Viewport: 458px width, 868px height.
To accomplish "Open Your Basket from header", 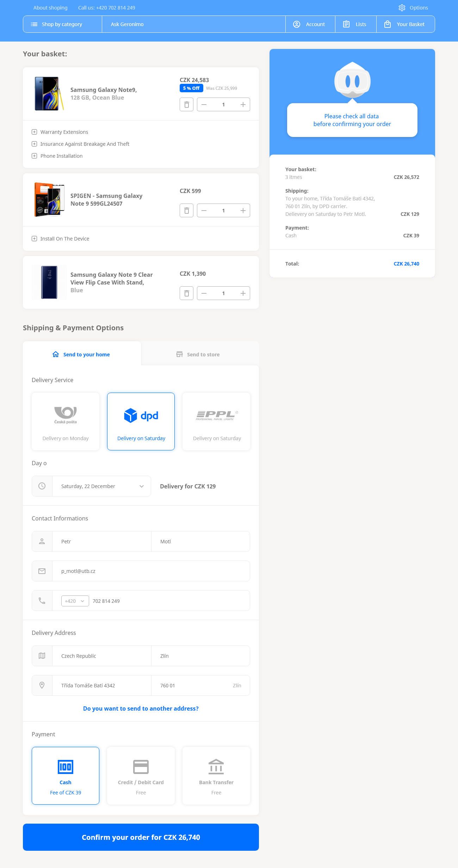I will point(405,24).
